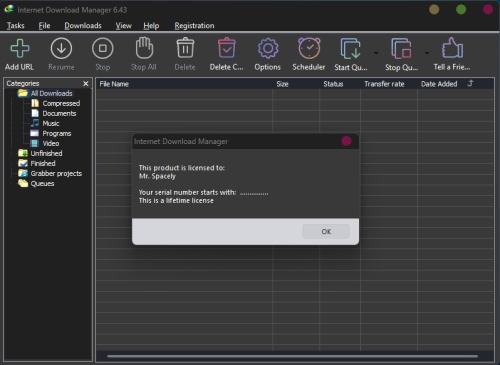This screenshot has height=365, width=500.
Task: Open the Stop Queue dropdown arrow
Action: 427,53
